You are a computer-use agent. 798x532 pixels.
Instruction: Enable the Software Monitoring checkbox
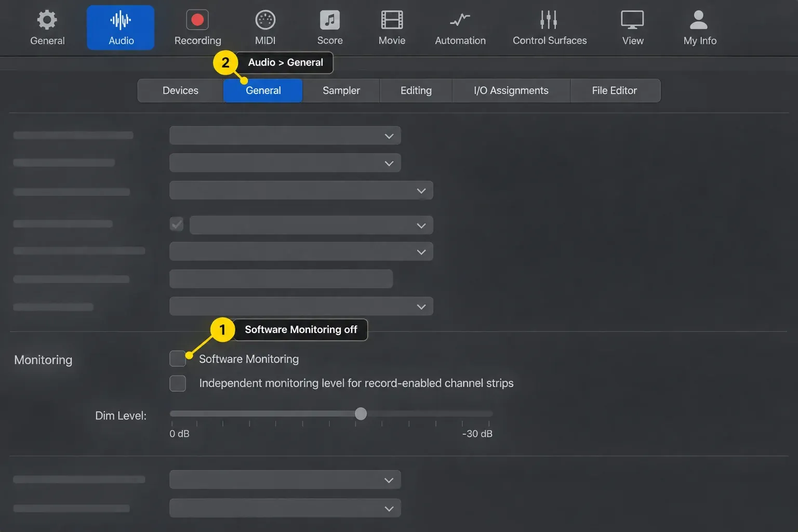(178, 358)
